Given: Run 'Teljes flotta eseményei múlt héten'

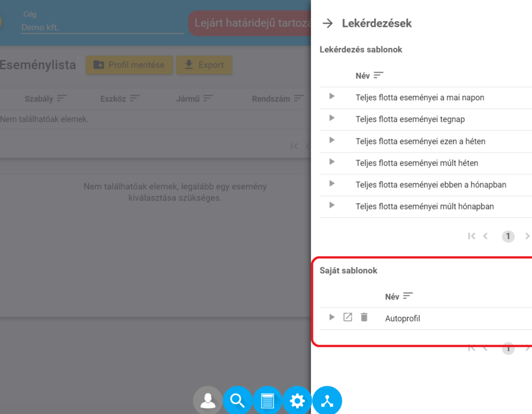Looking at the screenshot, I should [332, 162].
